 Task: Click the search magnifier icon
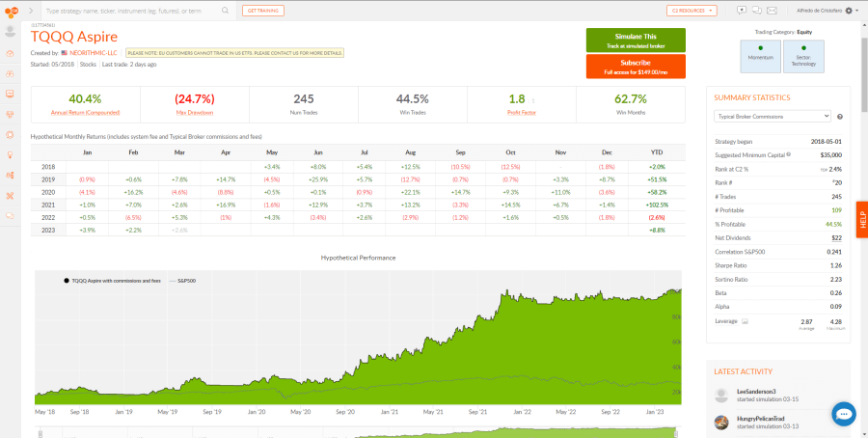click(225, 11)
